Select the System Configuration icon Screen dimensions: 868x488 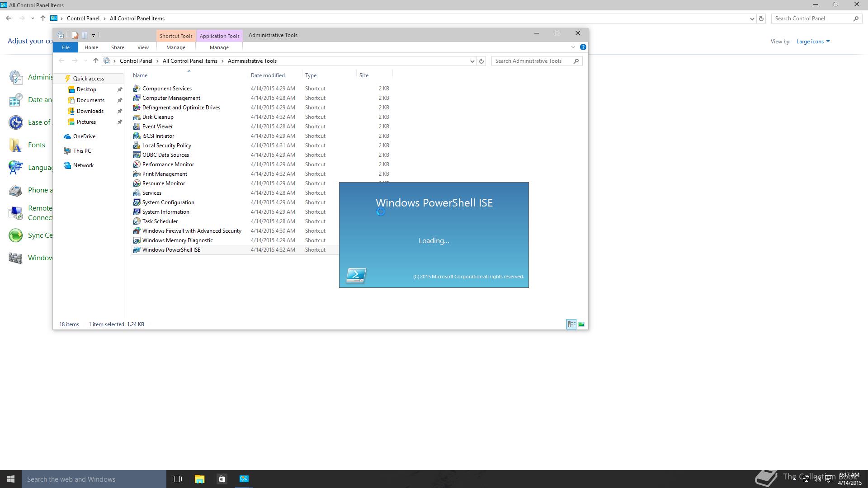(x=137, y=202)
